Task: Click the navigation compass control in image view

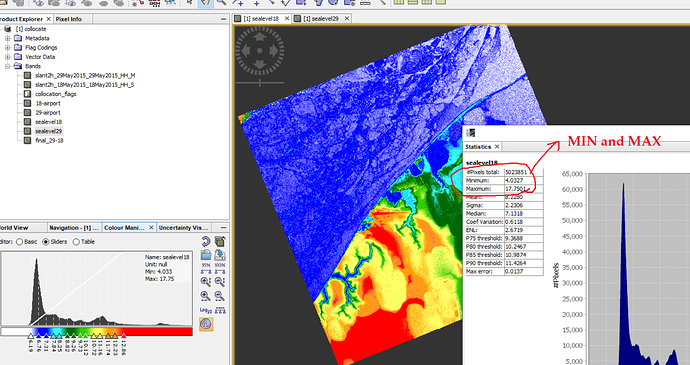Action: 260,51
